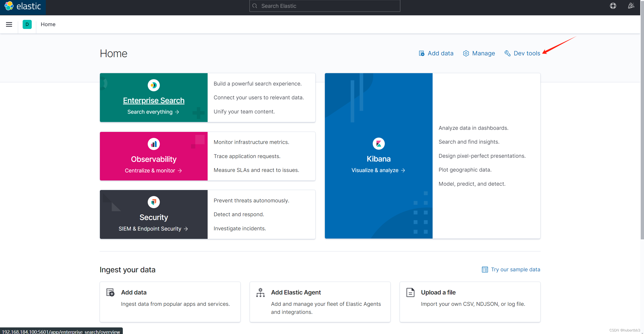Click Visualize & analyze link

(x=378, y=170)
